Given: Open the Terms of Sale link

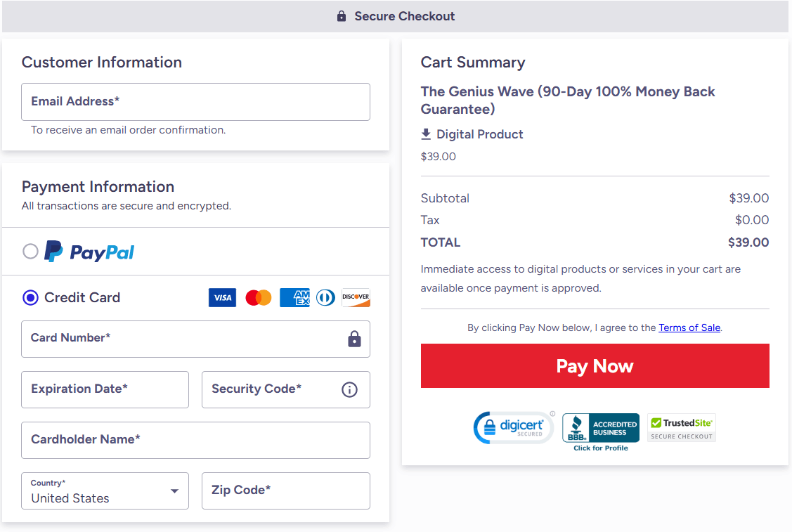Looking at the screenshot, I should pyautogui.click(x=689, y=327).
